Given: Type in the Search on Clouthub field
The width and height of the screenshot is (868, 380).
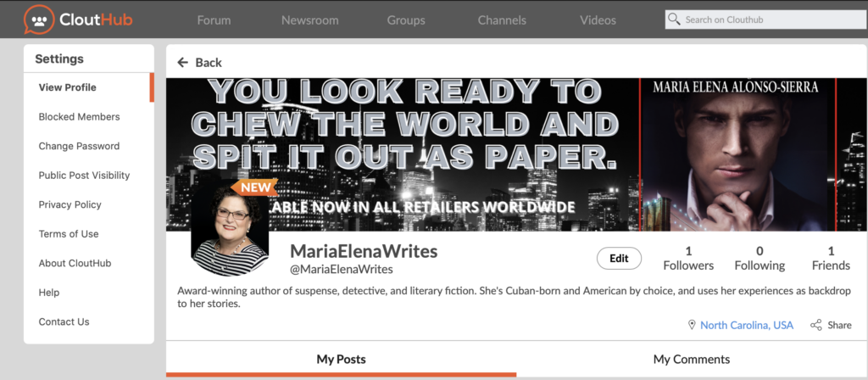Looking at the screenshot, I should point(767,20).
